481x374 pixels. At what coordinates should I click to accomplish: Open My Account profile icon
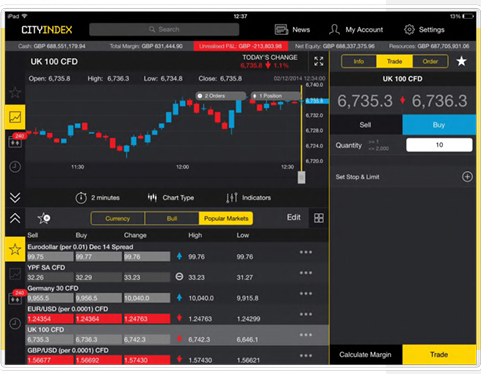pos(334,30)
